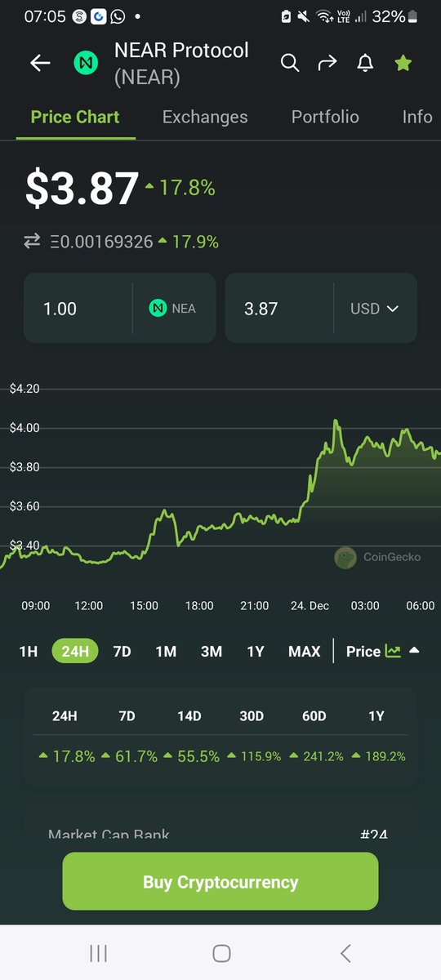Tap the 7D change value 61.7%
This screenshot has height=980, width=441.
[129, 756]
